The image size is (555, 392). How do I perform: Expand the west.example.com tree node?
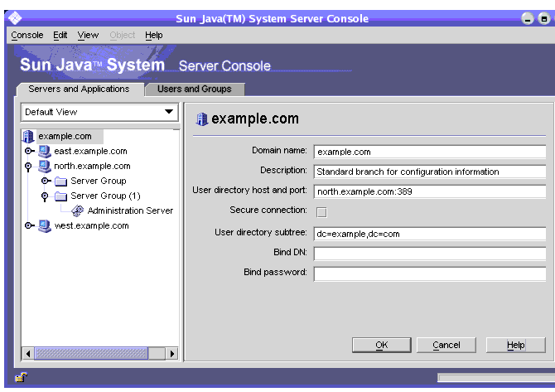(29, 225)
